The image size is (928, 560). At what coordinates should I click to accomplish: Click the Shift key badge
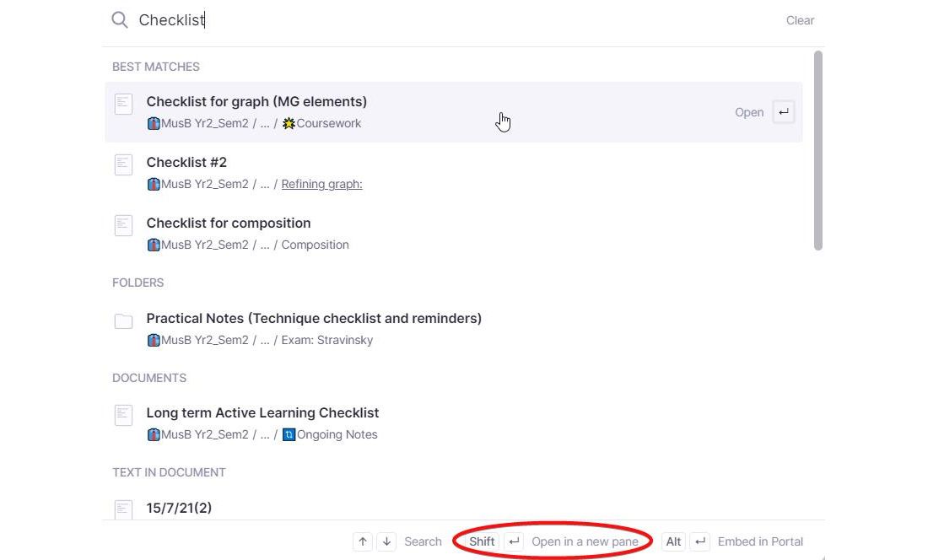pos(482,541)
